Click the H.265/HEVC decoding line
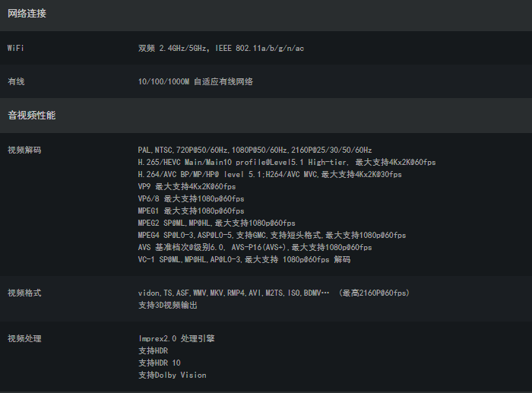Image resolution: width=532 pixels, height=393 pixels. point(287,162)
